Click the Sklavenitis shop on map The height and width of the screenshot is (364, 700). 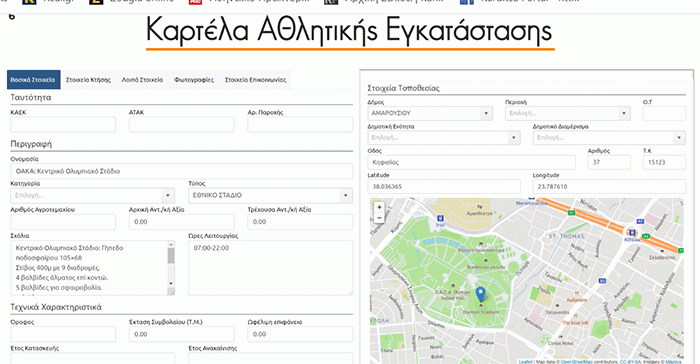tap(557, 312)
